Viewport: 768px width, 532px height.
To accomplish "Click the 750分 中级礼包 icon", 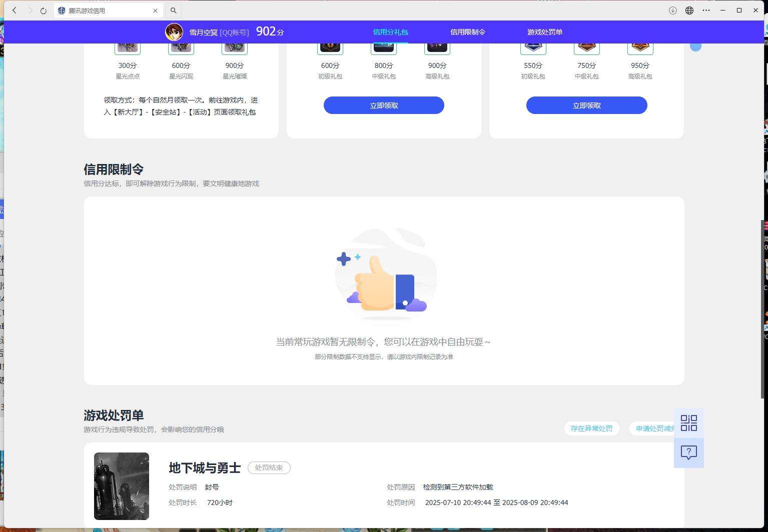I will pyautogui.click(x=586, y=48).
